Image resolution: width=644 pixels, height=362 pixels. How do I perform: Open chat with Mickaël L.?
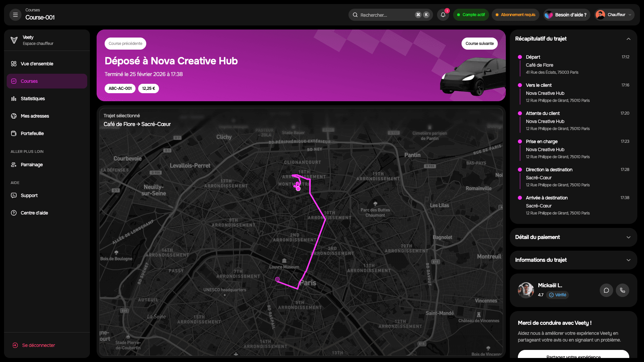[x=606, y=290]
